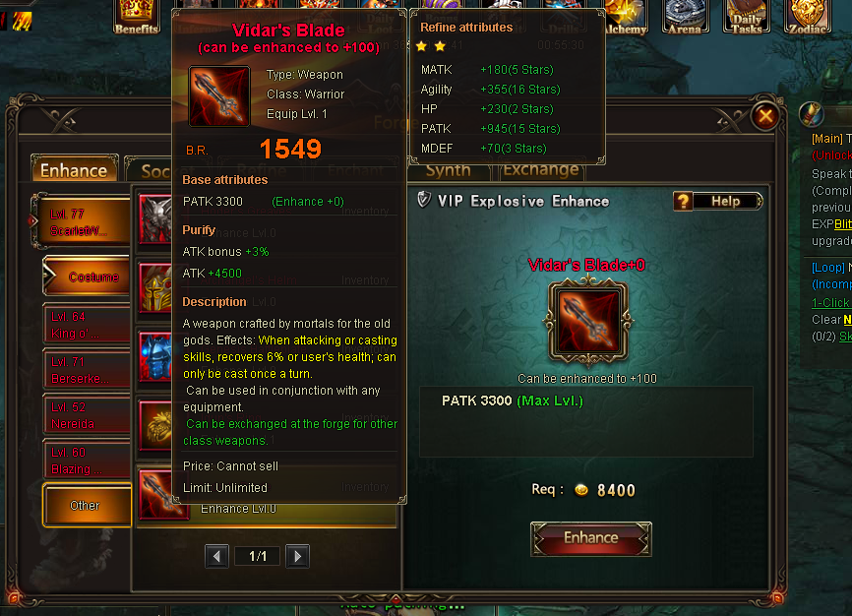Open the Alchemy icon

click(625, 18)
